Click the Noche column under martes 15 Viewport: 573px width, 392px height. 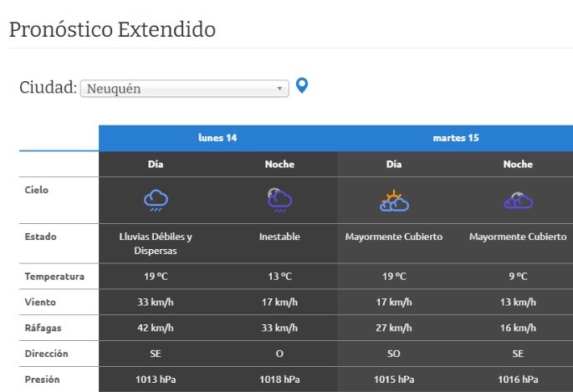pyautogui.click(x=518, y=165)
